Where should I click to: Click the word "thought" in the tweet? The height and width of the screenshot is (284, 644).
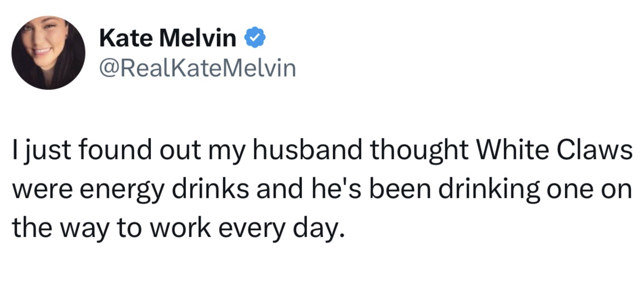(x=419, y=150)
